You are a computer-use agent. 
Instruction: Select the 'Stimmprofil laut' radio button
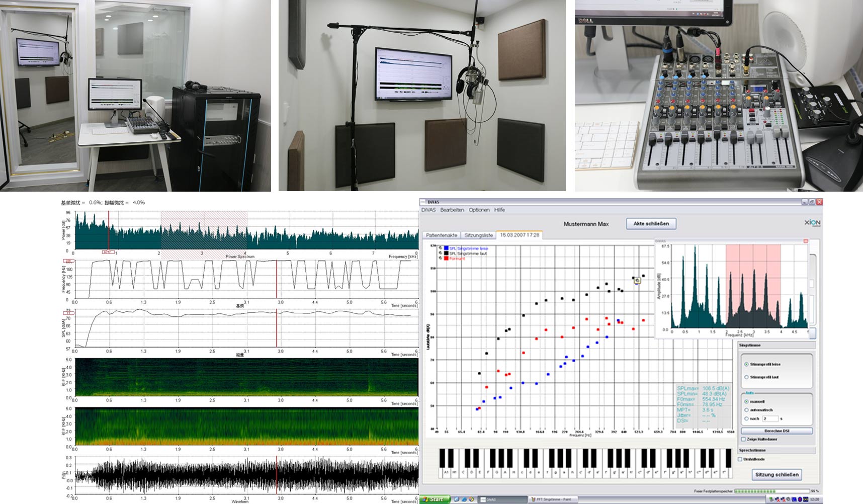(746, 377)
